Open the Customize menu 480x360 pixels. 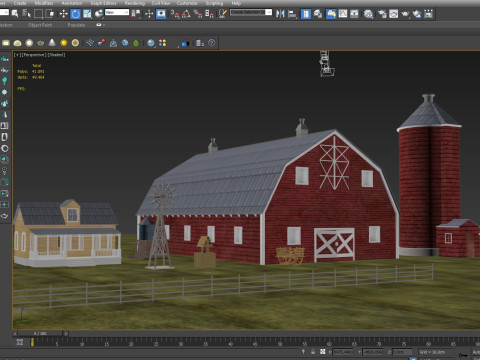(x=187, y=3)
